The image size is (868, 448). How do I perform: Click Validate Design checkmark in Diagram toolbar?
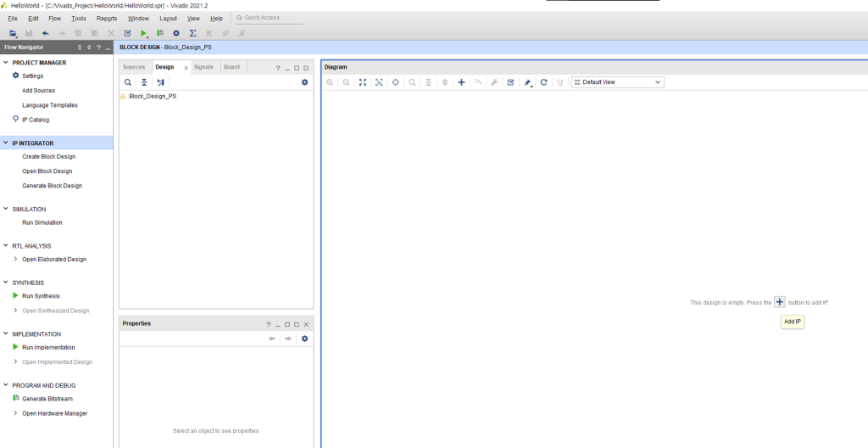tap(511, 82)
